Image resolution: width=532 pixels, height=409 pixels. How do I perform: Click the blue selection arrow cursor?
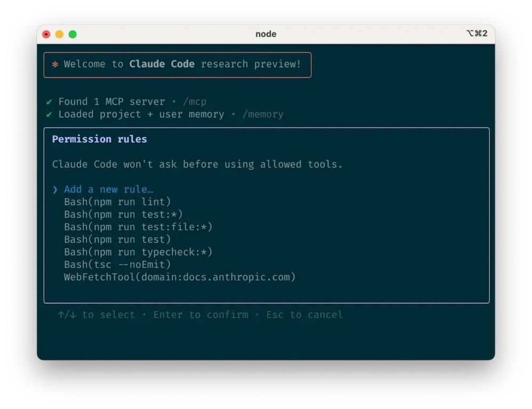(55, 190)
